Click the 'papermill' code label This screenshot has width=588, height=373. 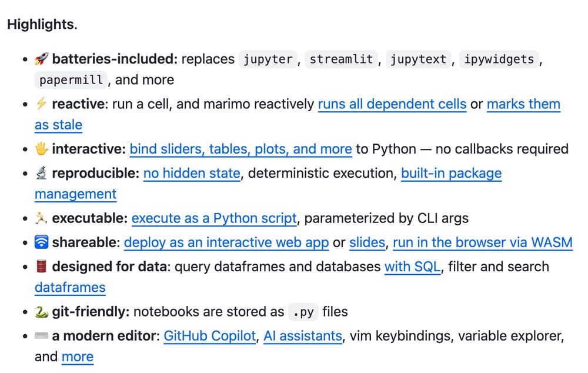pyautogui.click(x=71, y=80)
